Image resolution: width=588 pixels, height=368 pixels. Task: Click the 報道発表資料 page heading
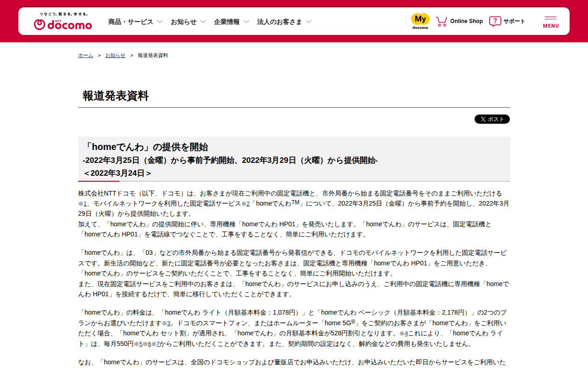click(x=116, y=96)
